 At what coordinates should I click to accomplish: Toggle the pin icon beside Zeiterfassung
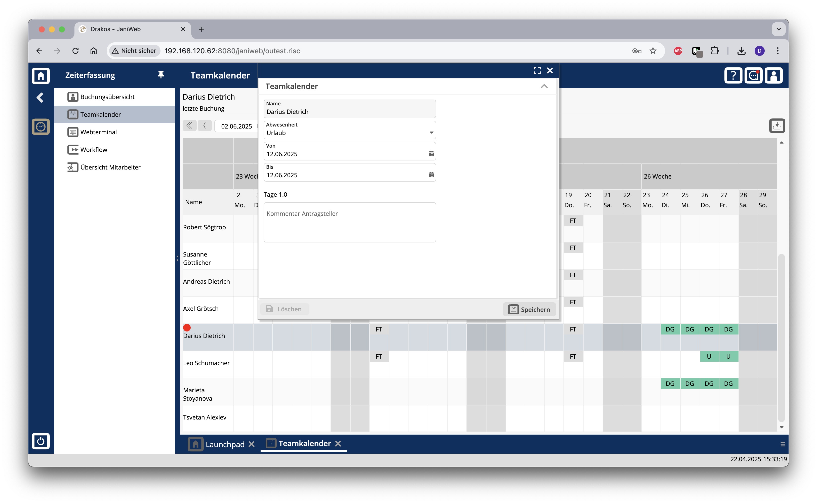[x=161, y=75]
